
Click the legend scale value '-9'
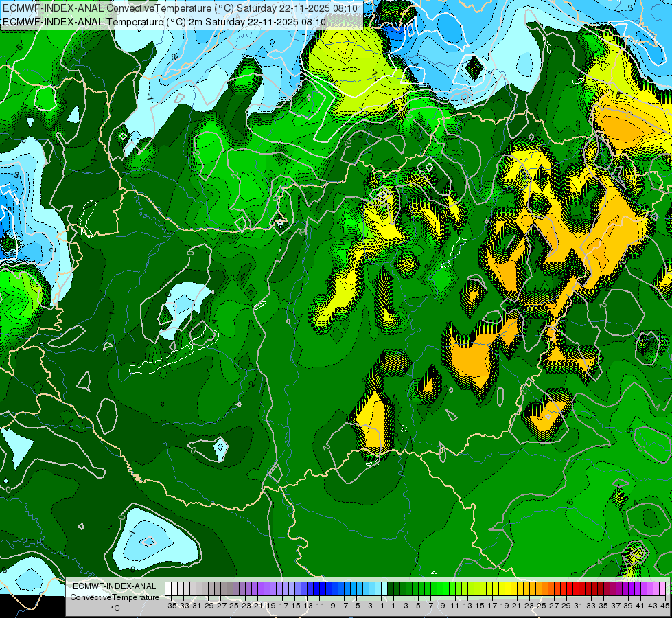click(332, 606)
